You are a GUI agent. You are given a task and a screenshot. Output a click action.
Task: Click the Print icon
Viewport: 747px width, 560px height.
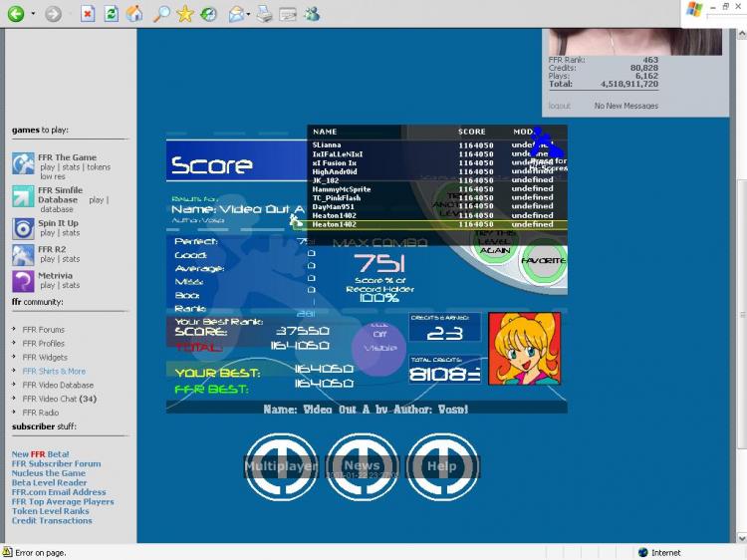click(x=264, y=14)
